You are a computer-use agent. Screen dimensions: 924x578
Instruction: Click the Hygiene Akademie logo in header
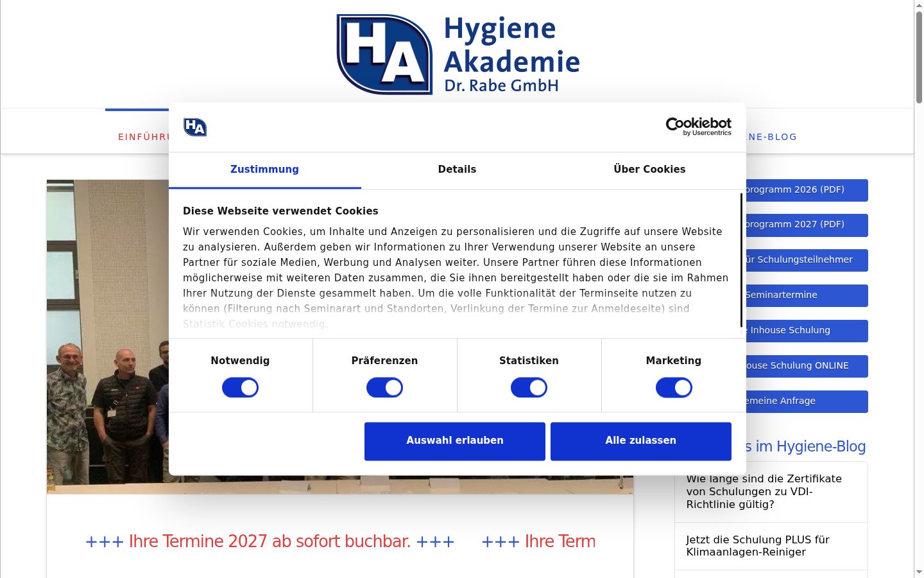click(458, 55)
